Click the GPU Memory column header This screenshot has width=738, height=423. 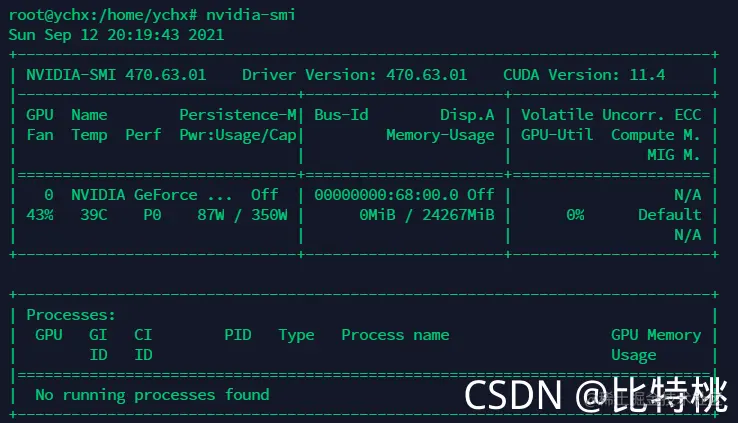pos(656,335)
